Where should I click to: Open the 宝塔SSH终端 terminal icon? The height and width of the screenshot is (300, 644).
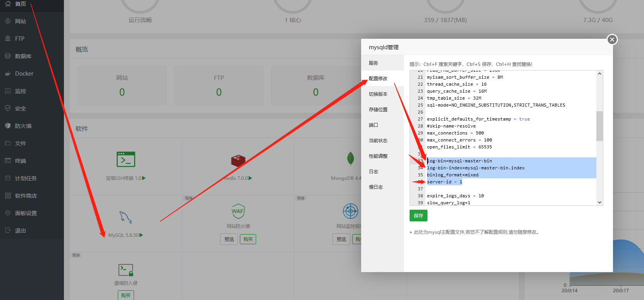[x=126, y=159]
